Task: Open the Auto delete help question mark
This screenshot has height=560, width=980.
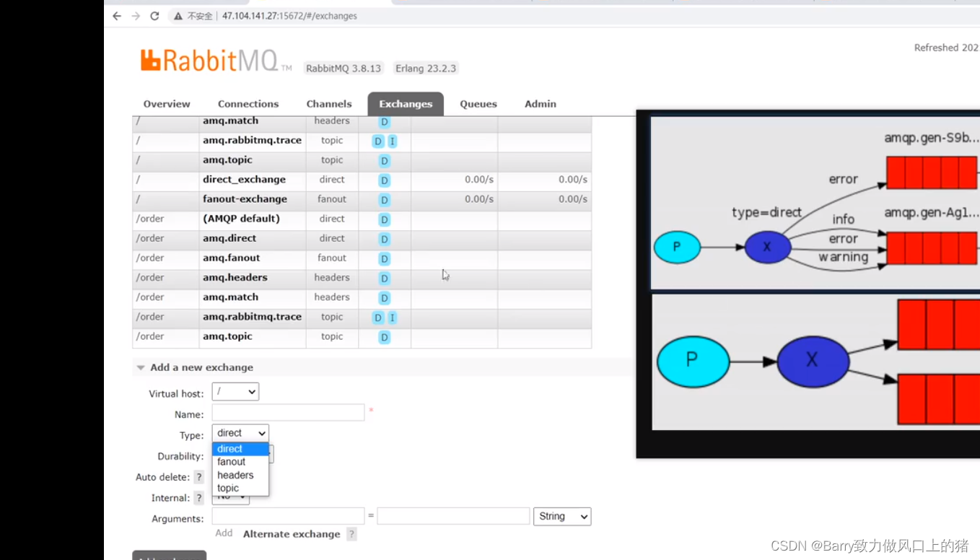Action: 199,477
